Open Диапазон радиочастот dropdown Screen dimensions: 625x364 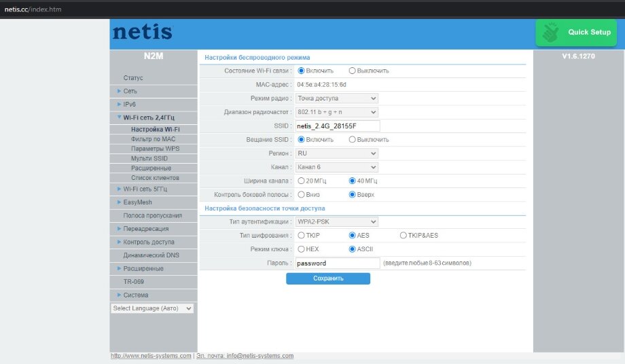(x=337, y=112)
